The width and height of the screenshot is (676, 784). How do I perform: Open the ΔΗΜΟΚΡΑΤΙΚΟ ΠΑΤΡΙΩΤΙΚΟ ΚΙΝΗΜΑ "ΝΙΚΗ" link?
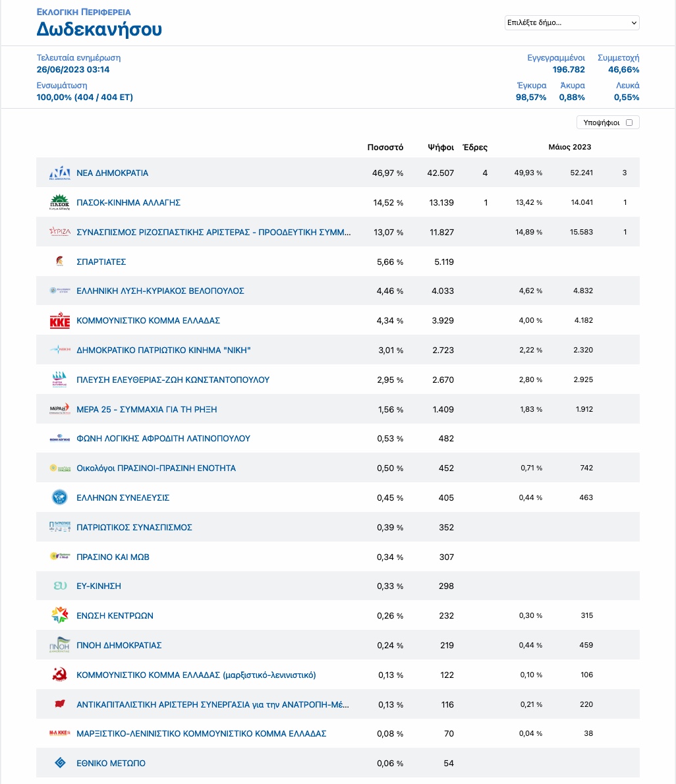[x=163, y=350]
